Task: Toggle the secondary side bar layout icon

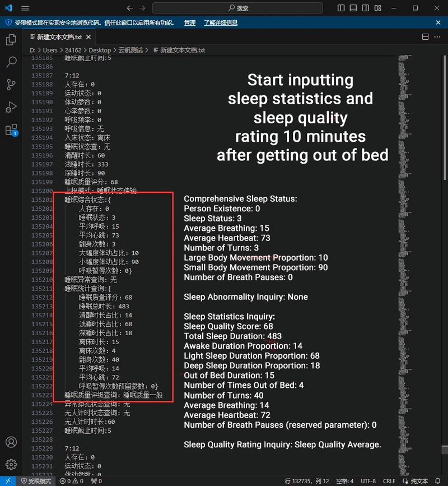Action: coord(365,8)
